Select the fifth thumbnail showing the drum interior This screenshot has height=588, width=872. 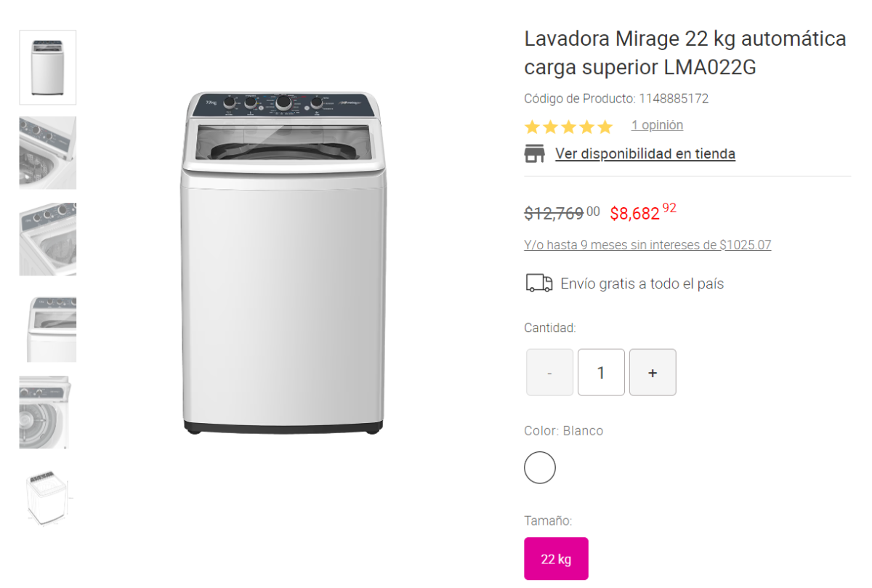pyautogui.click(x=47, y=412)
